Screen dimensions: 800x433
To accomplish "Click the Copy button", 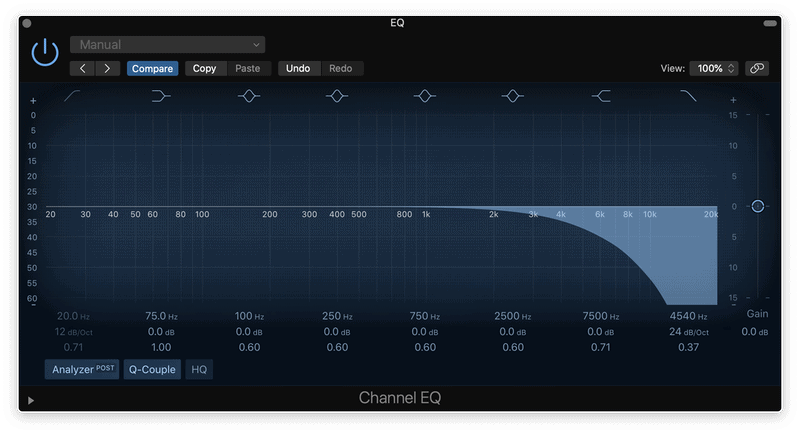I will tap(205, 68).
